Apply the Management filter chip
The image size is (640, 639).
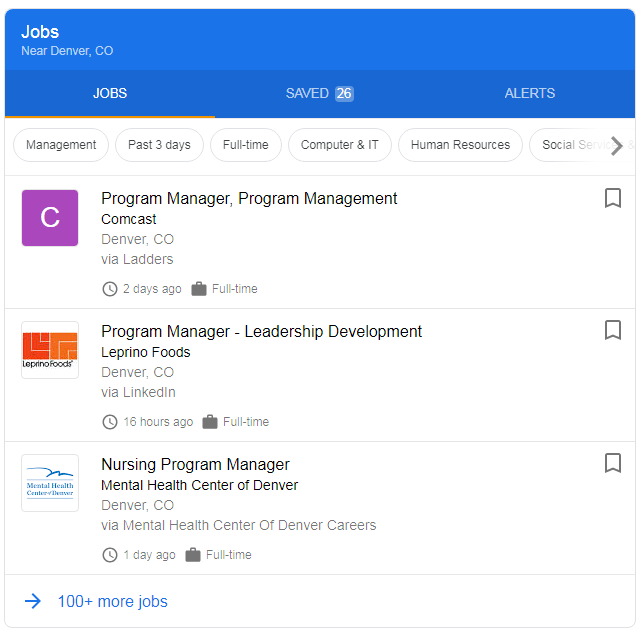[x=61, y=145]
